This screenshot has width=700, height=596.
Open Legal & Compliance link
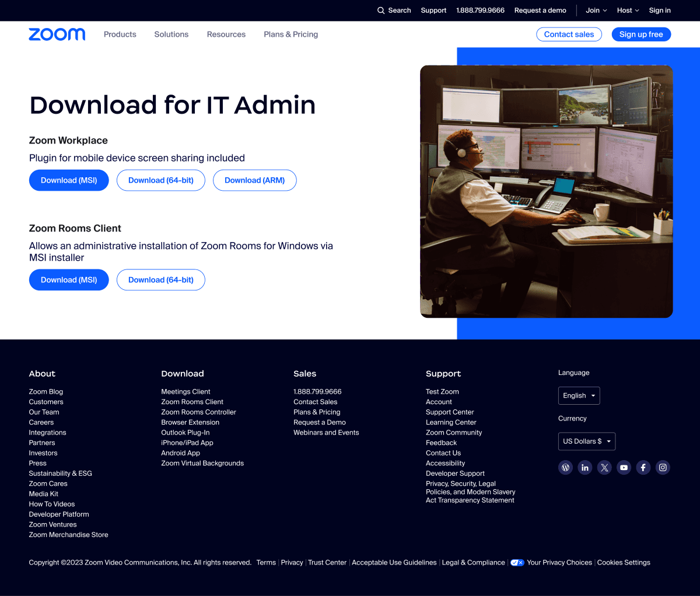click(474, 563)
